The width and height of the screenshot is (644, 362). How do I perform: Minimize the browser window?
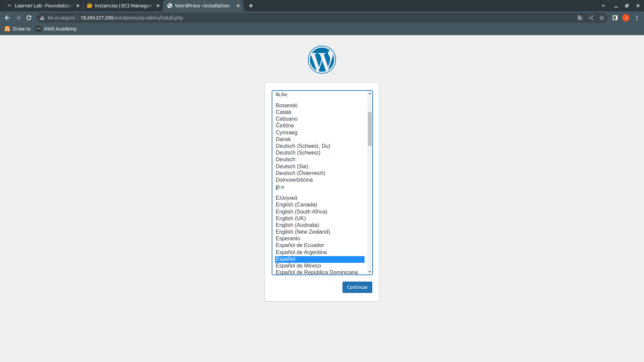coord(616,6)
